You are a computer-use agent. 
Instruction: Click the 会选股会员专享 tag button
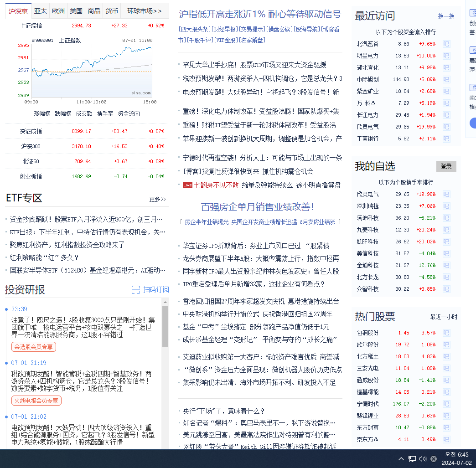coord(34,347)
